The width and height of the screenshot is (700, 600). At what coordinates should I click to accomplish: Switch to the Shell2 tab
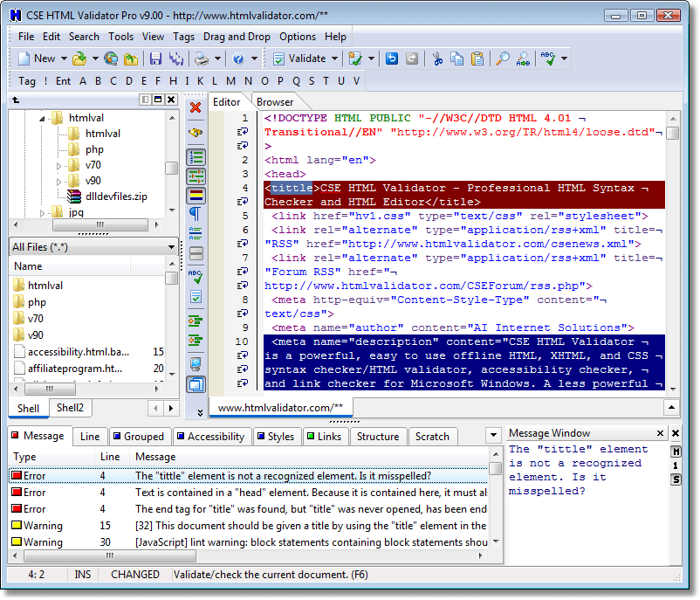pyautogui.click(x=70, y=408)
